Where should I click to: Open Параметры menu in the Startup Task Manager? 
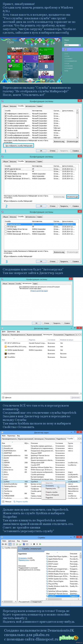[x=11, y=331]
